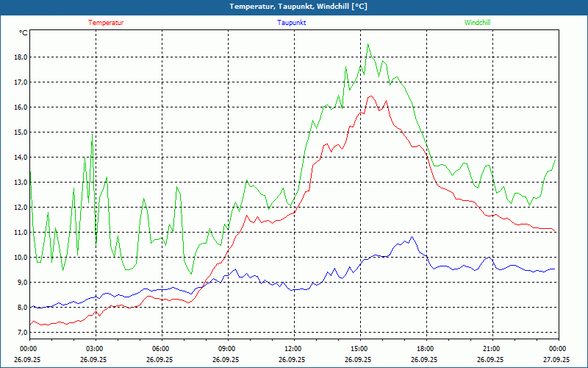
Task: Click the 27.09.25 date label
Action: tap(556, 360)
